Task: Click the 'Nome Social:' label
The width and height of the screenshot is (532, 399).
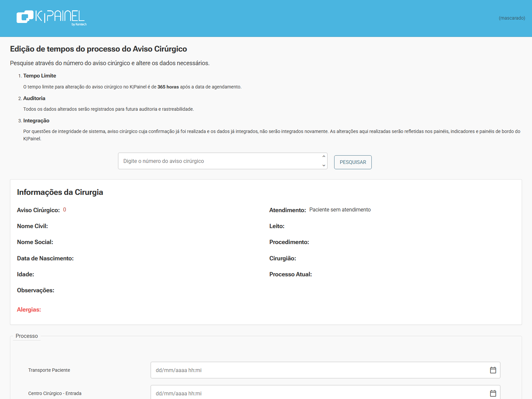Action: point(35,242)
